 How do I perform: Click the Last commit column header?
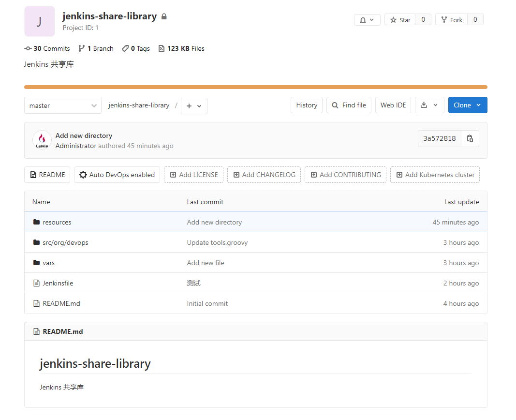(x=205, y=202)
